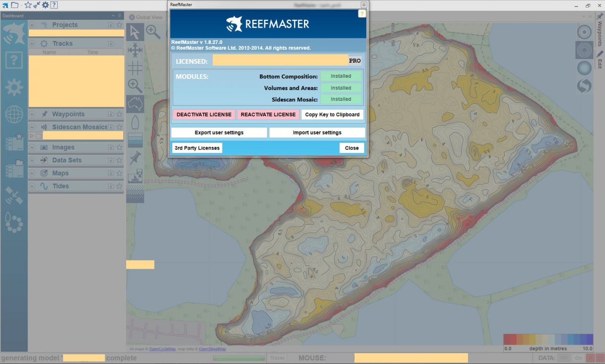Switch DATA toggle to Off
The image size is (605, 364).
(x=564, y=358)
